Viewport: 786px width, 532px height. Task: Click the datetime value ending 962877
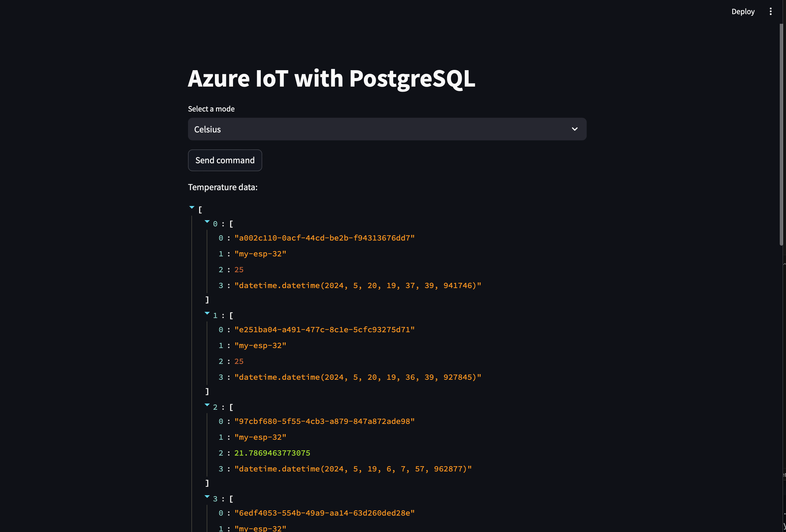click(353, 469)
